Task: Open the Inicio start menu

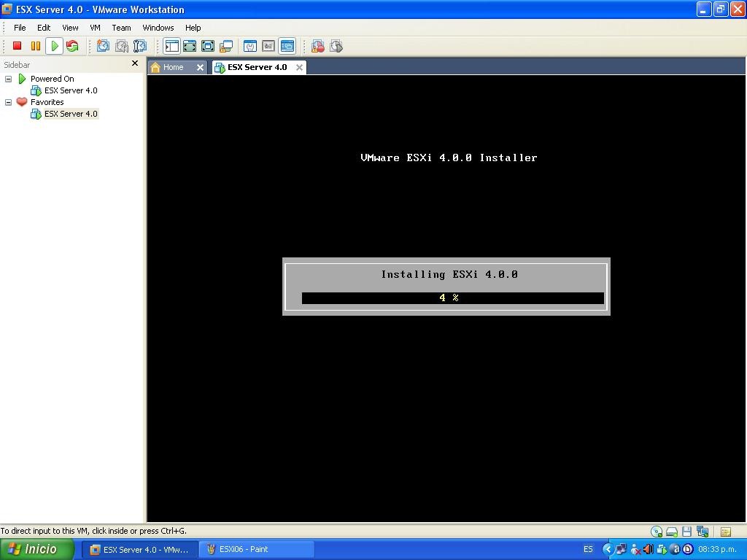Action: (x=36, y=550)
